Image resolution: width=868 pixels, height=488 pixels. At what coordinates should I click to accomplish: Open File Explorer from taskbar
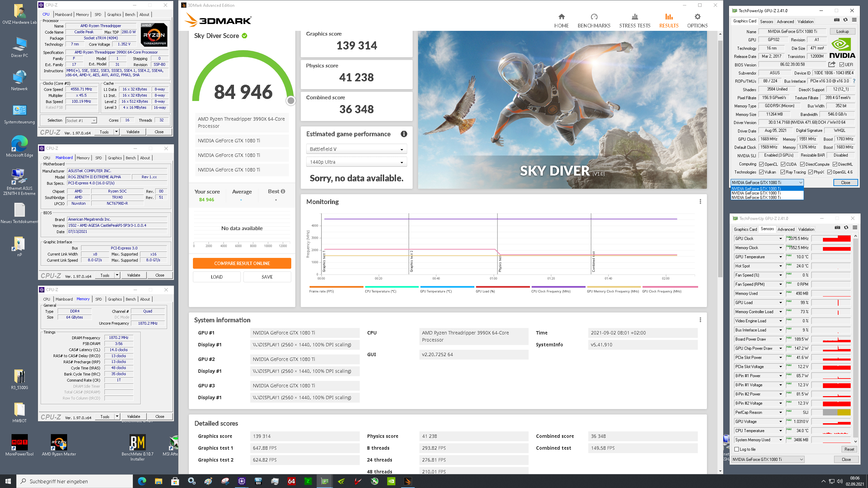tap(158, 481)
